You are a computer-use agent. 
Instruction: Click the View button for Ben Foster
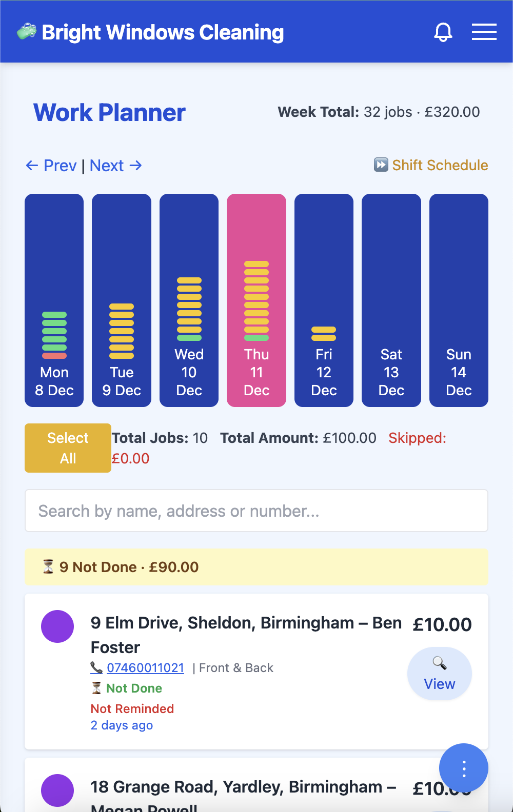tap(440, 674)
